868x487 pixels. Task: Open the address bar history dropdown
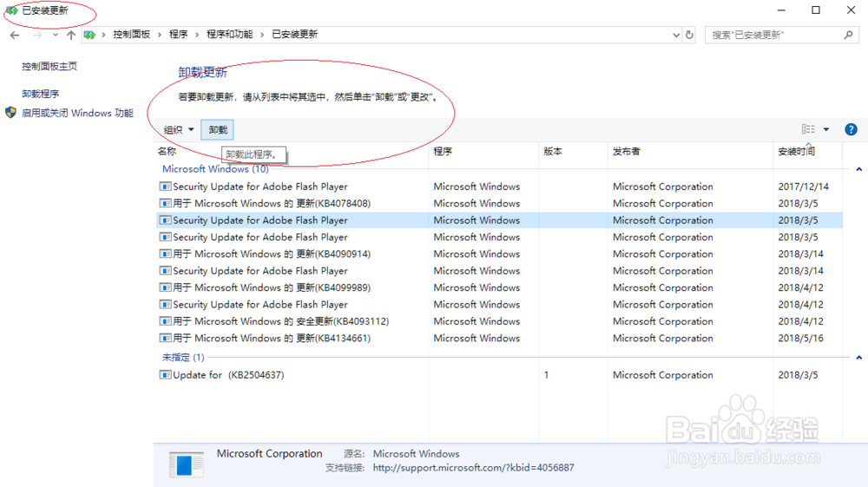[x=676, y=35]
